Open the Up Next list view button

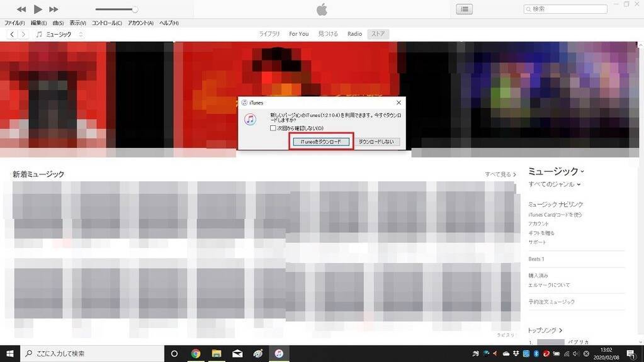point(464,9)
